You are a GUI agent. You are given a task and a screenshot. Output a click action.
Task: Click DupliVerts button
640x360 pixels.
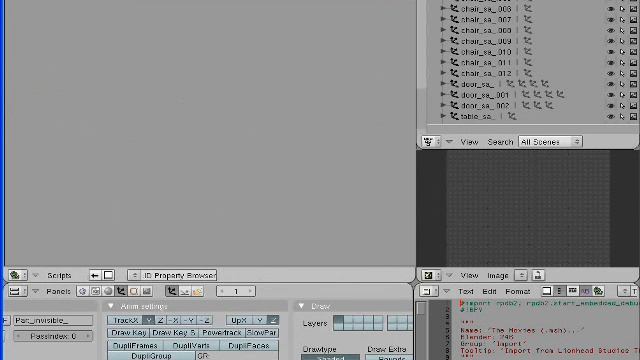(x=191, y=346)
